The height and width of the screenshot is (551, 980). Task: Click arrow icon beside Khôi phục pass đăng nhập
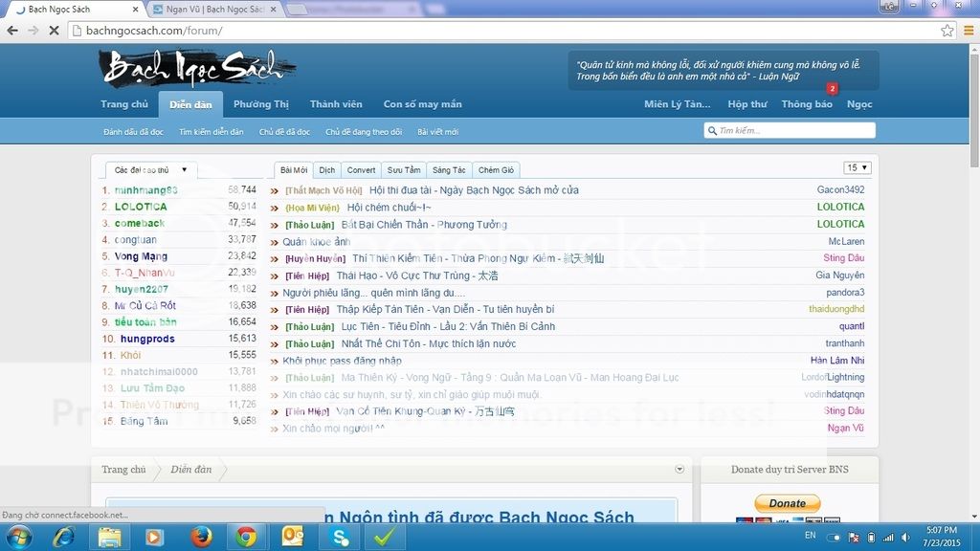coord(274,361)
